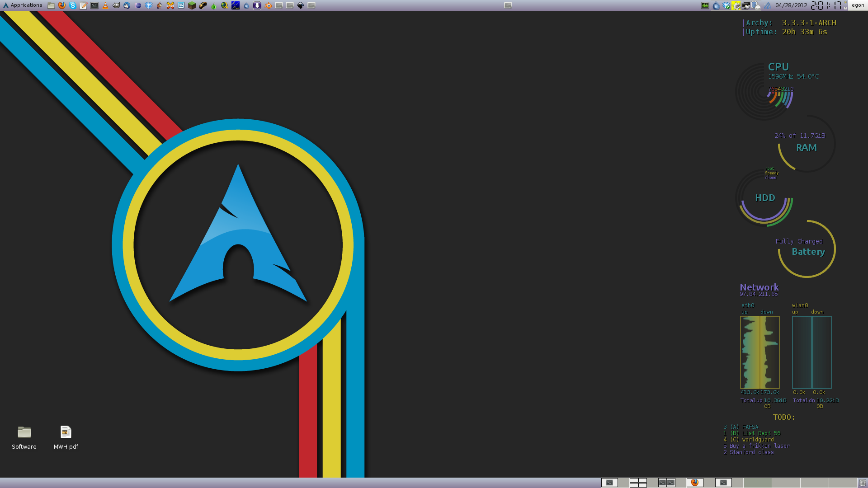Open Inkscape from the top panel

click(301, 5)
